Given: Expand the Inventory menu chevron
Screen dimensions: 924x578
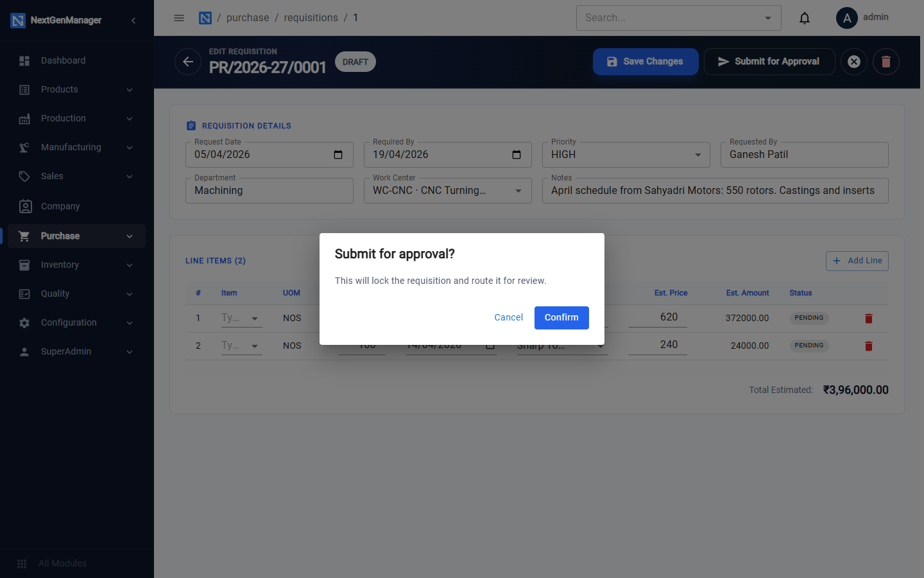Looking at the screenshot, I should click(130, 265).
